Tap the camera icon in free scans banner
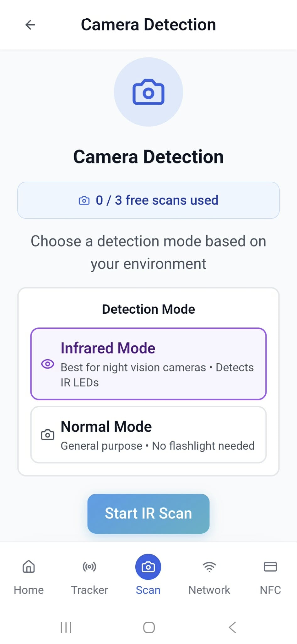 click(84, 200)
